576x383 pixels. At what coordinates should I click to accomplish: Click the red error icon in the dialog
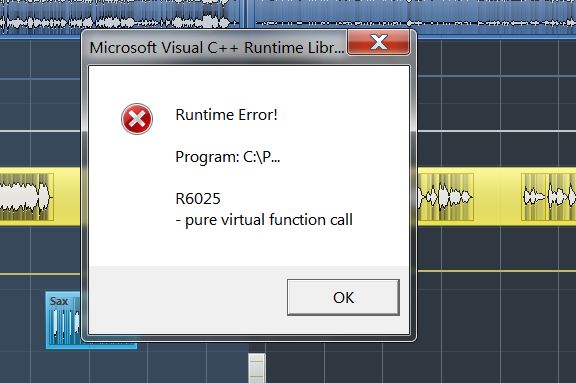137,119
